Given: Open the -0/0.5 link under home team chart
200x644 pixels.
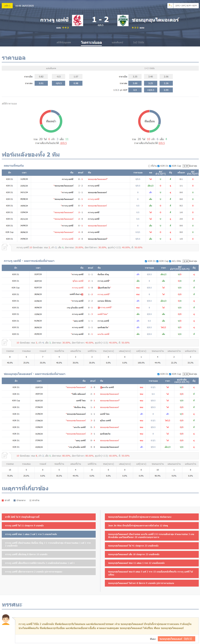Looking at the screenshot, I should (x=63, y=143).
